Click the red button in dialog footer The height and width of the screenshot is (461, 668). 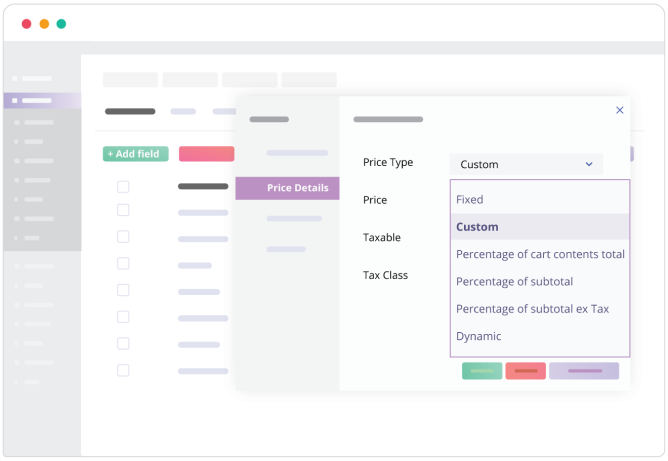coord(526,371)
